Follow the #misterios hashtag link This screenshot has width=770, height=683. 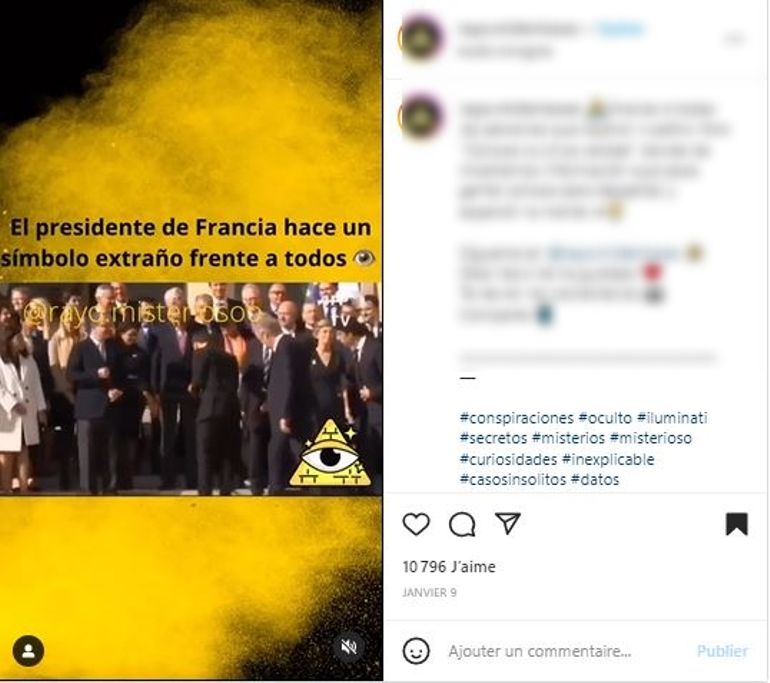click(568, 438)
